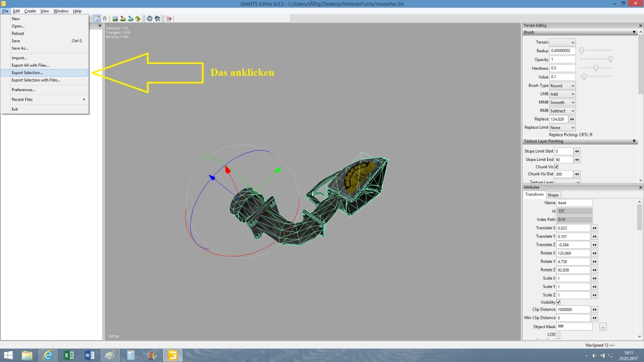Open the LMB Add dropdown

[562, 94]
